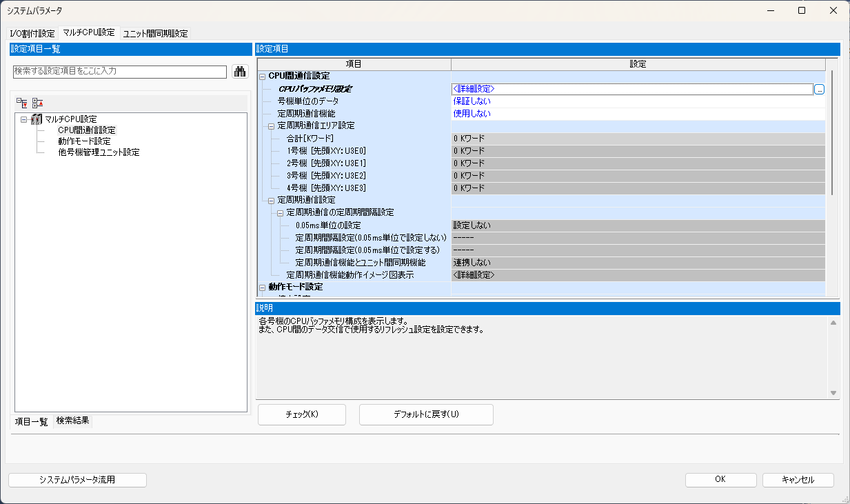Select the 検索結果 tab below the tree
Image resolution: width=850 pixels, height=504 pixels.
coord(72,421)
